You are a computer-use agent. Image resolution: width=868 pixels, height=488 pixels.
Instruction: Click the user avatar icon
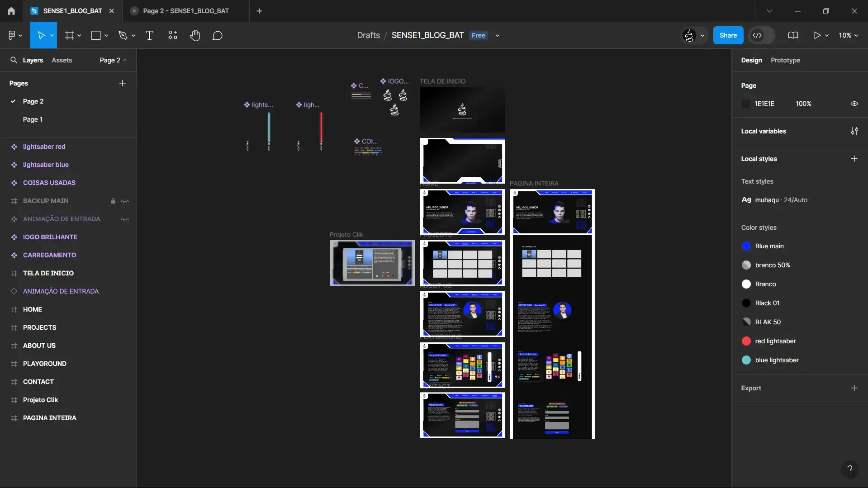(689, 35)
